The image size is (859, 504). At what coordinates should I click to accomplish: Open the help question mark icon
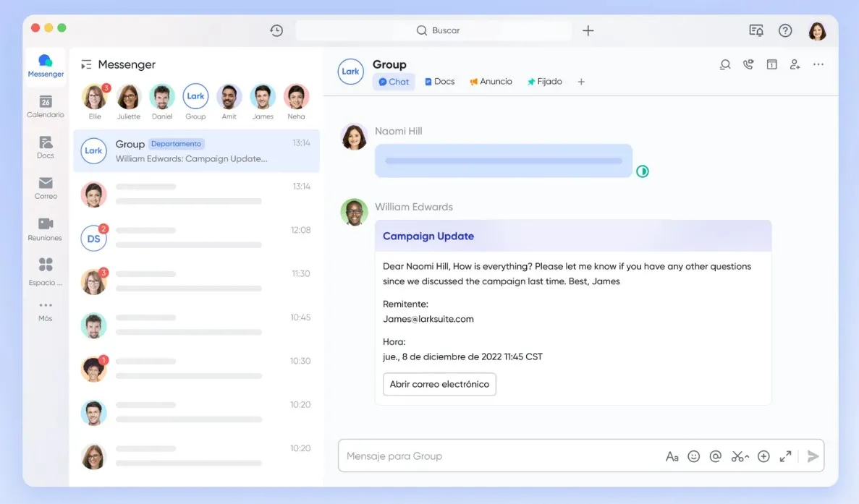(785, 30)
